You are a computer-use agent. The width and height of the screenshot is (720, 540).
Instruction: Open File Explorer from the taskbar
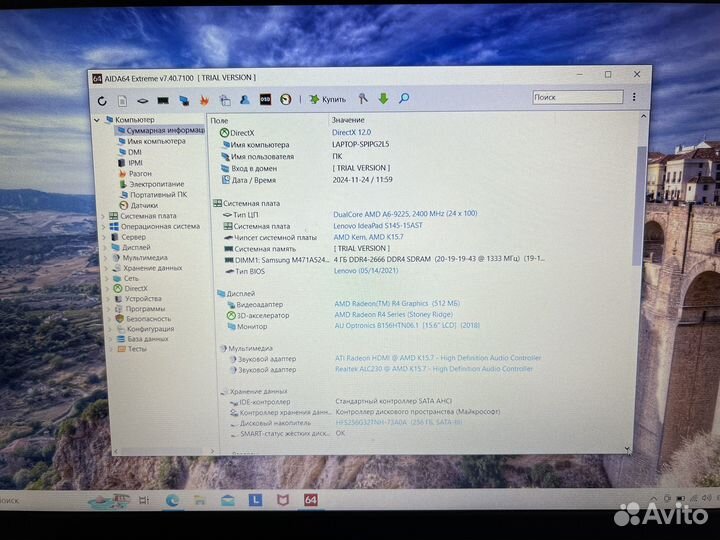[200, 501]
